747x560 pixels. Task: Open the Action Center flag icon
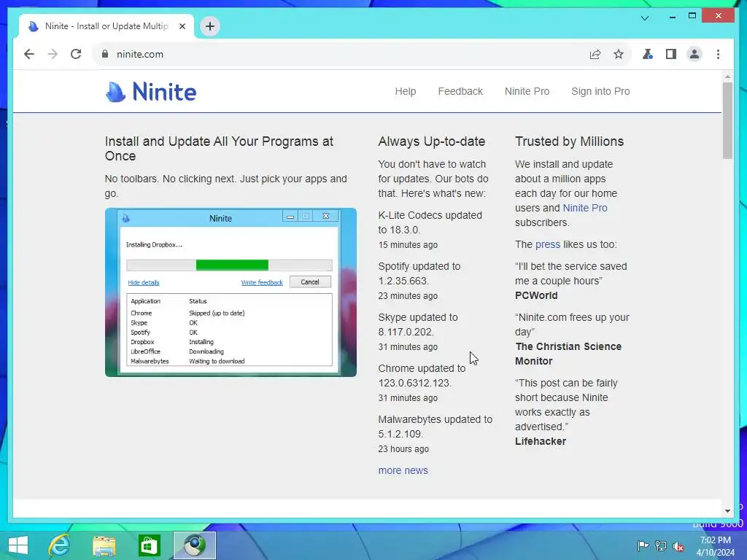[x=643, y=546]
